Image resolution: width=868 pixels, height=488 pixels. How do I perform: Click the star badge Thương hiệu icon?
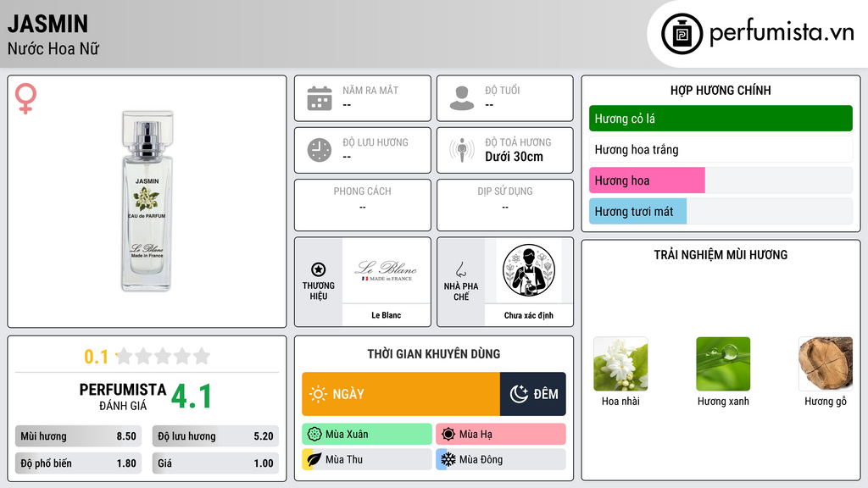tap(319, 269)
